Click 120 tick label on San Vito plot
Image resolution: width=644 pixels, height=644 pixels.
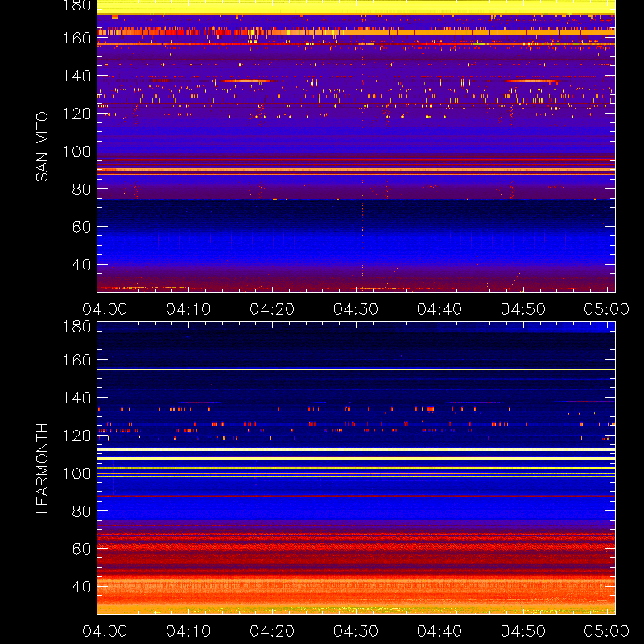[x=76, y=114]
